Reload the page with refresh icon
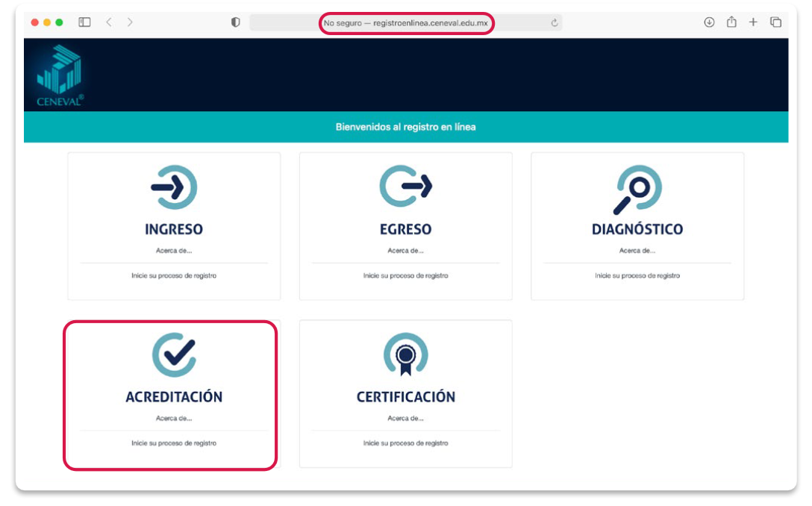The image size is (812, 506). tap(554, 23)
